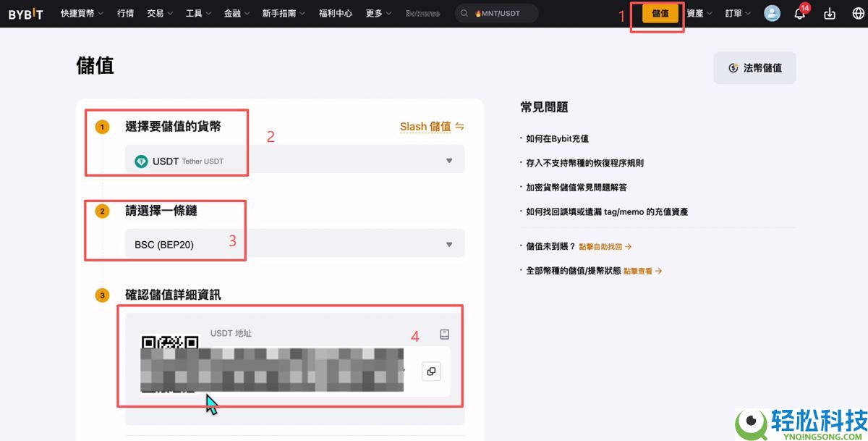Copy the USDT deposit address

431,371
